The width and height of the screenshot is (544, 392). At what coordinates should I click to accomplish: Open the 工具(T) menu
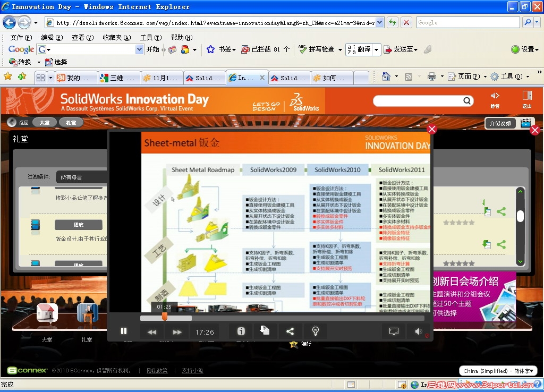151,38
